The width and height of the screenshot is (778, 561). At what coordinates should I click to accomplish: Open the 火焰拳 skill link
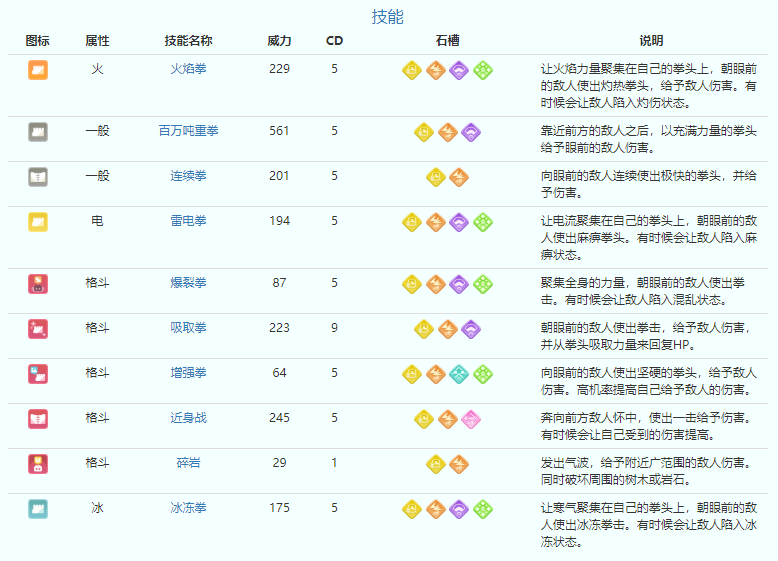click(x=188, y=69)
